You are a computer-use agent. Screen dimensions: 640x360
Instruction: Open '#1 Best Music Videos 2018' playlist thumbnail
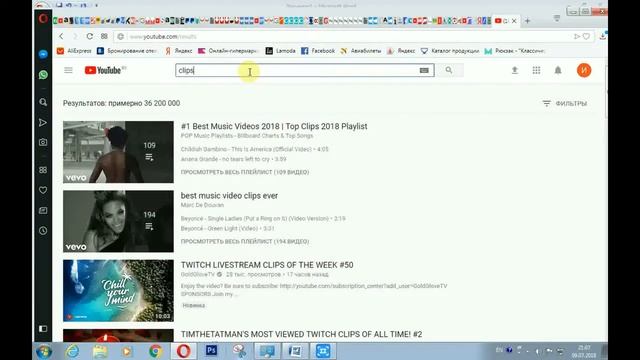click(118, 152)
